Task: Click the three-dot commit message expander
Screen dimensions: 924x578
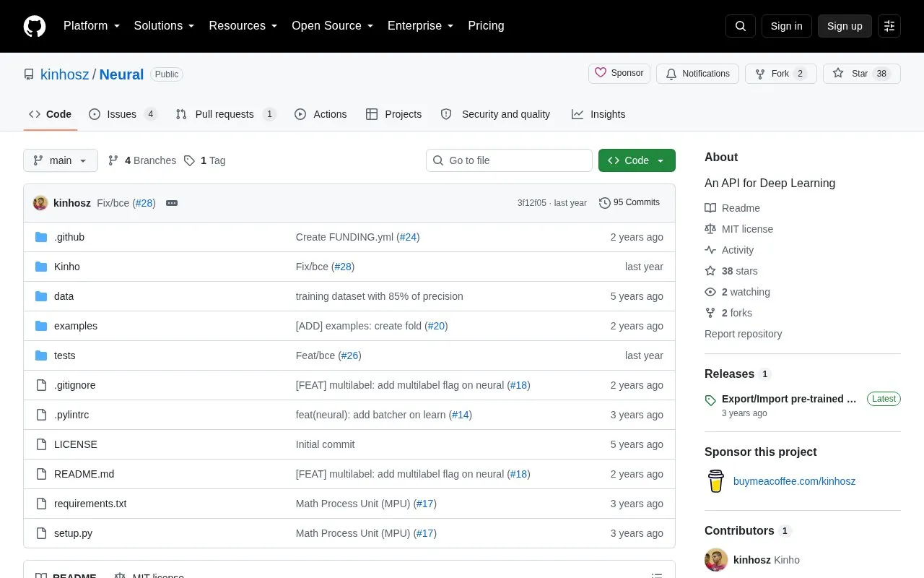Action: (172, 203)
